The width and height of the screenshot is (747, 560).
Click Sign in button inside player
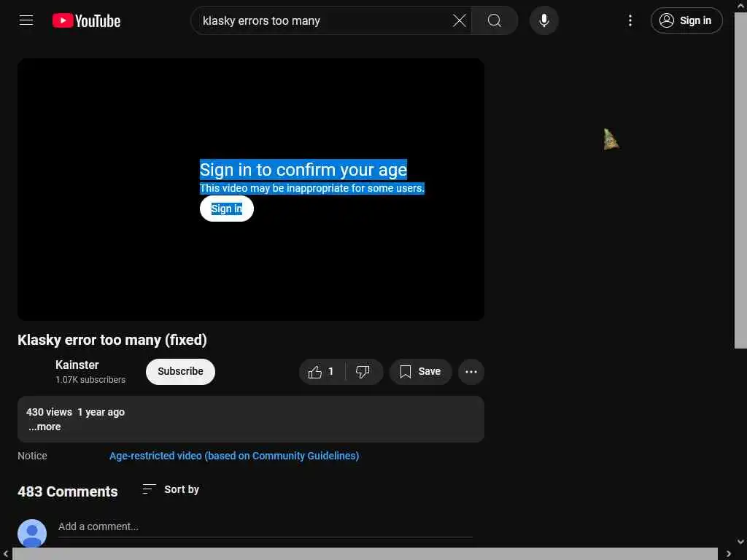[226, 209]
